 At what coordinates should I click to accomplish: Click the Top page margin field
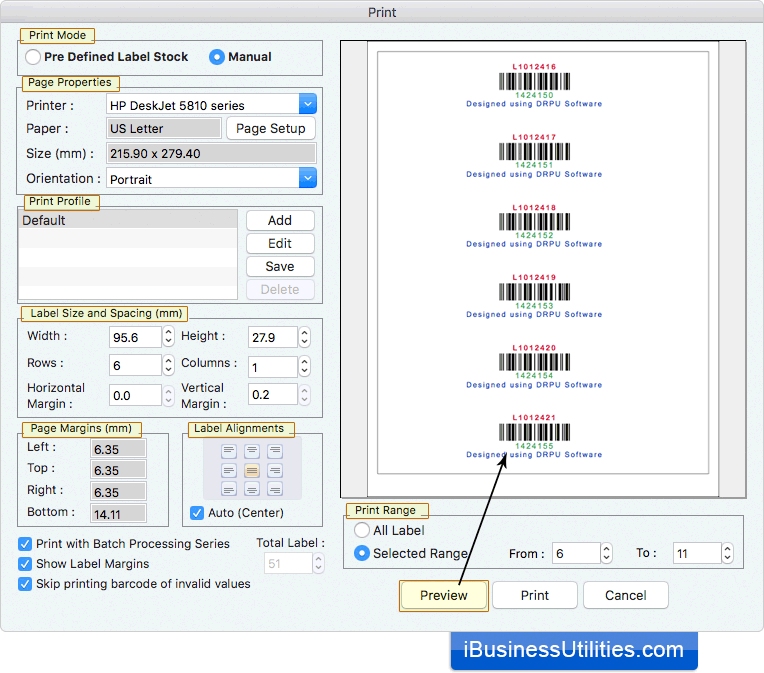coord(118,470)
